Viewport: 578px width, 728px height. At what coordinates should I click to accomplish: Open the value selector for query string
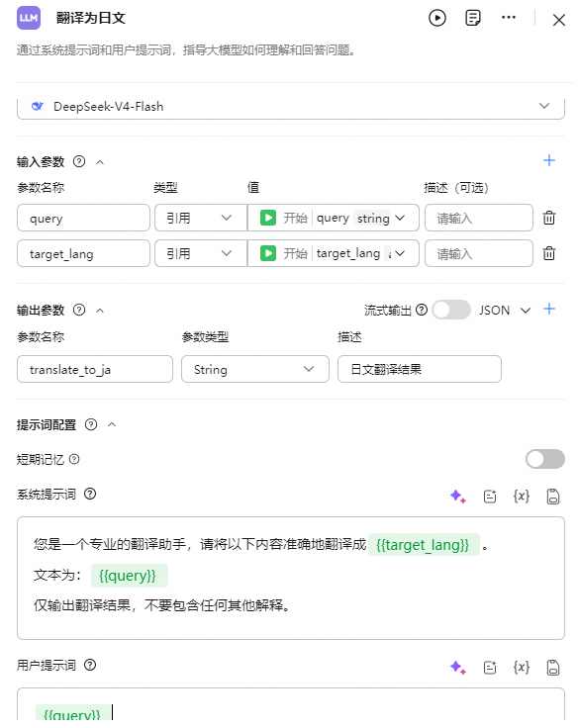tap(334, 218)
